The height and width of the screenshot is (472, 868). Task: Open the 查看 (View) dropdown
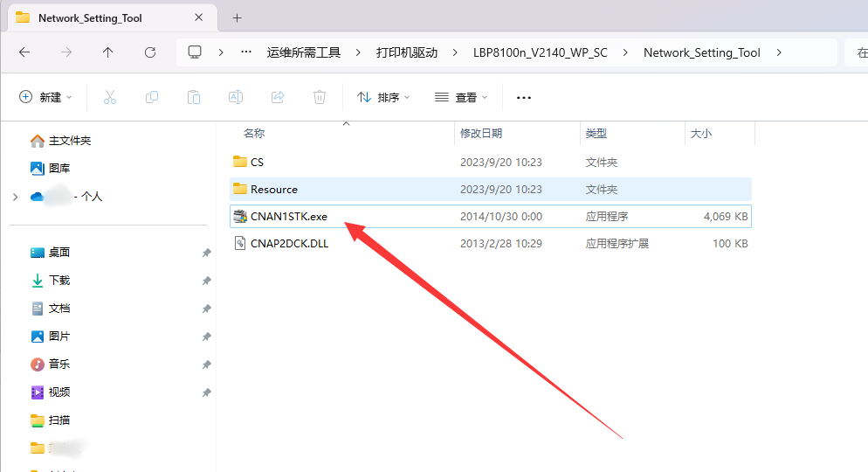(x=460, y=98)
